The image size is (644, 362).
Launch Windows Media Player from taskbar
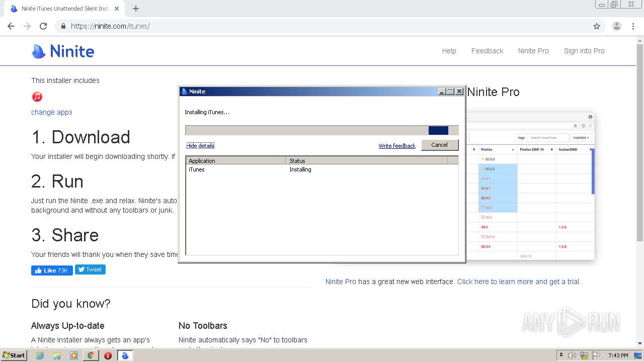(x=74, y=355)
